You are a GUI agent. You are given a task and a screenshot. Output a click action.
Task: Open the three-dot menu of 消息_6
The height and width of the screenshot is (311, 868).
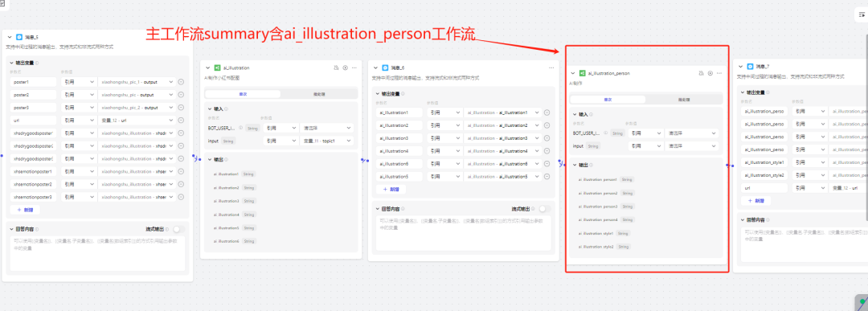tap(551, 68)
